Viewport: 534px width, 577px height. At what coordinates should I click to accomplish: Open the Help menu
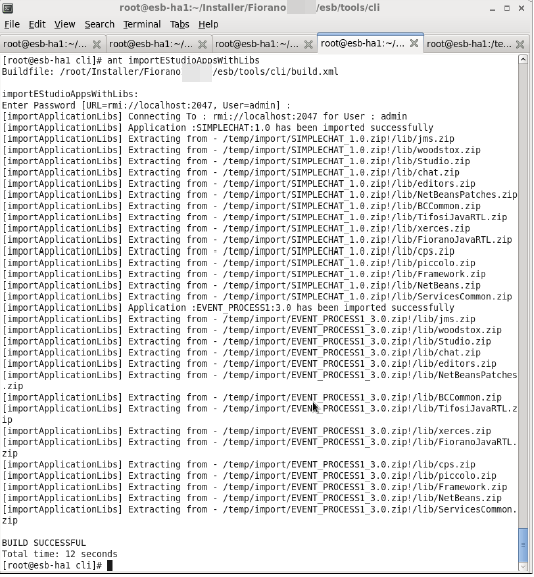pos(208,24)
